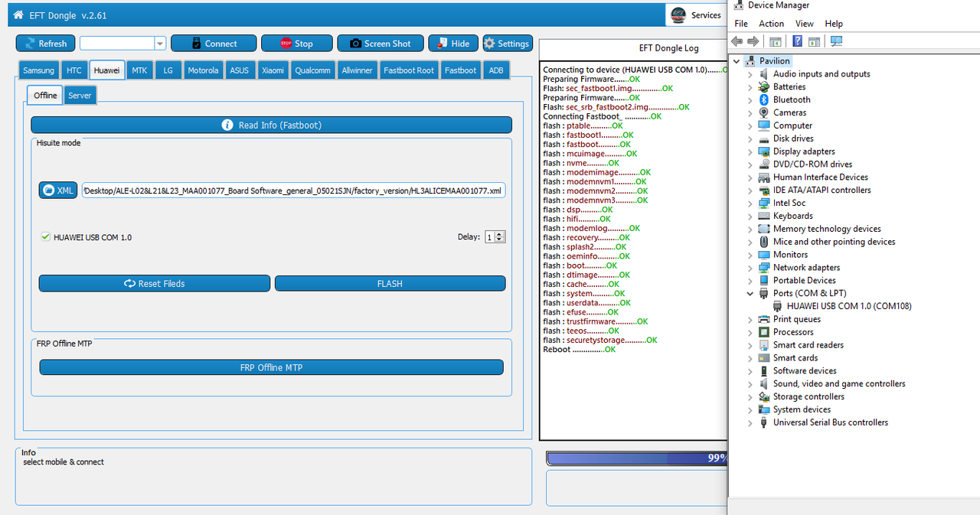
Task: Click the Keyboards category icon
Action: (x=764, y=216)
